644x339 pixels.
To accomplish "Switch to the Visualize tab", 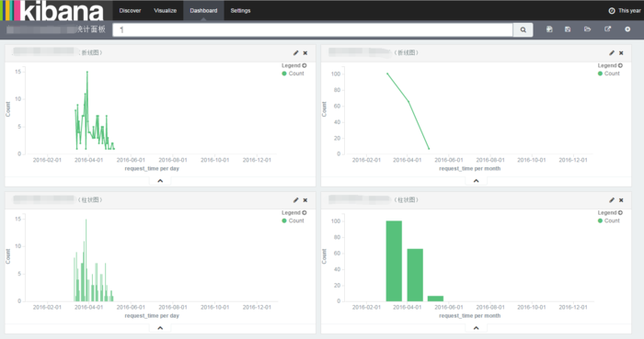I will [x=165, y=11].
